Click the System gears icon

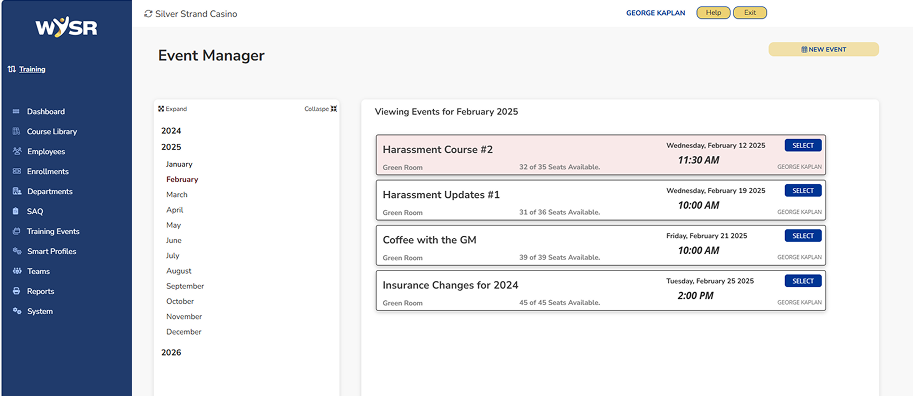point(16,311)
